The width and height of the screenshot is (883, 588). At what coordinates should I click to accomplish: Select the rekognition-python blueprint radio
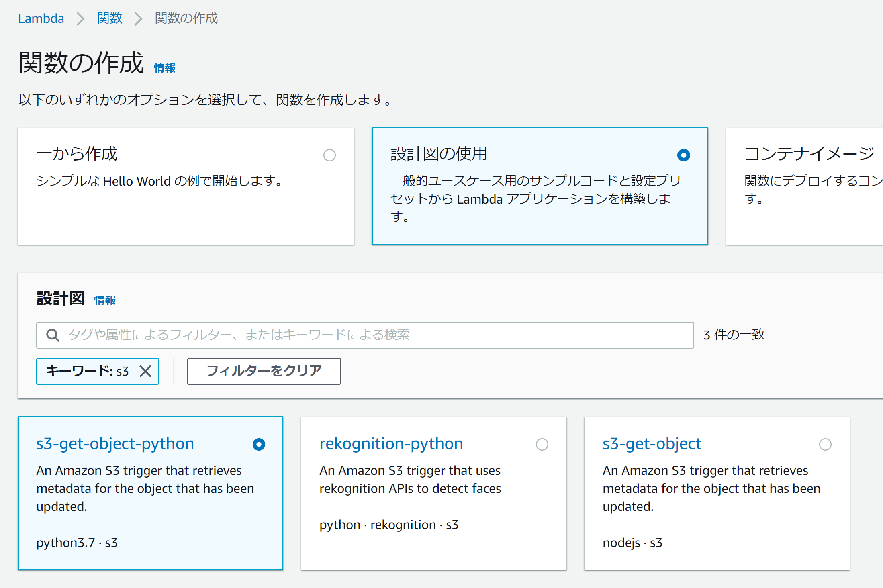coord(542,444)
